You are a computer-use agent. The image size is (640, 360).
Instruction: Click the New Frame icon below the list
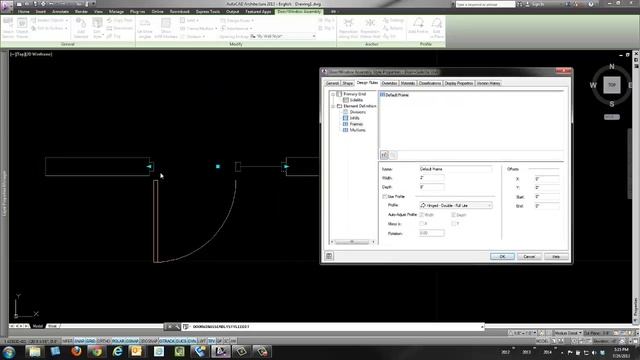[x=384, y=155]
